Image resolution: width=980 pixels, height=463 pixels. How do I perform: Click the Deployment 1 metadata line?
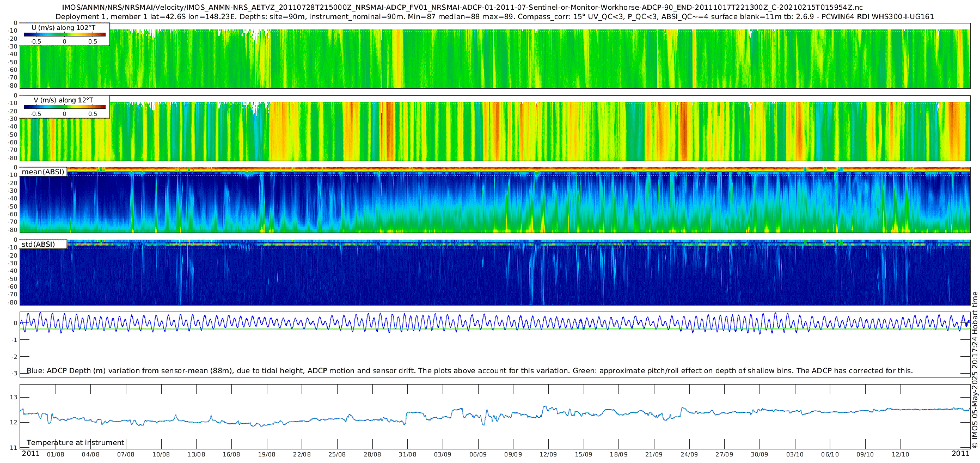494,17
